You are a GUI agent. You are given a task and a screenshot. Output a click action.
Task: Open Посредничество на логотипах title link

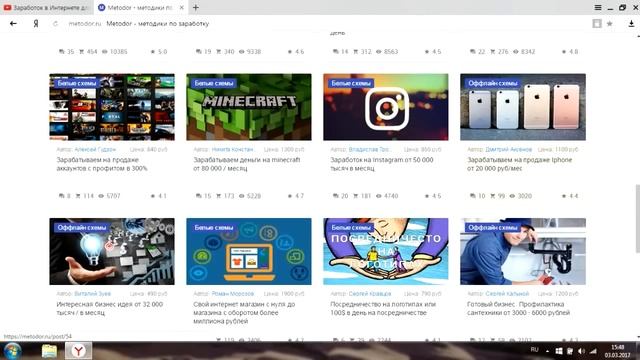pos(383,309)
